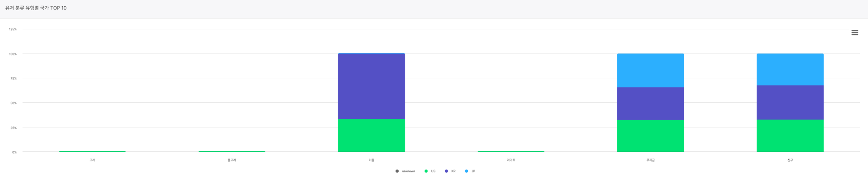Click the green US segment in 신규 bar
868x181 pixels.
coord(790,135)
